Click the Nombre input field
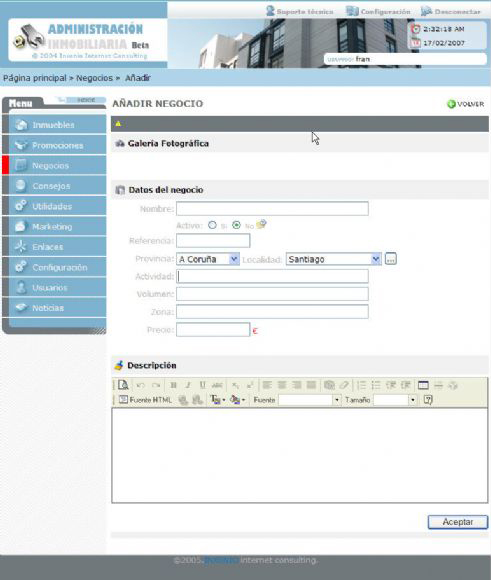Viewport: 491px width, 580px height. (x=272, y=209)
